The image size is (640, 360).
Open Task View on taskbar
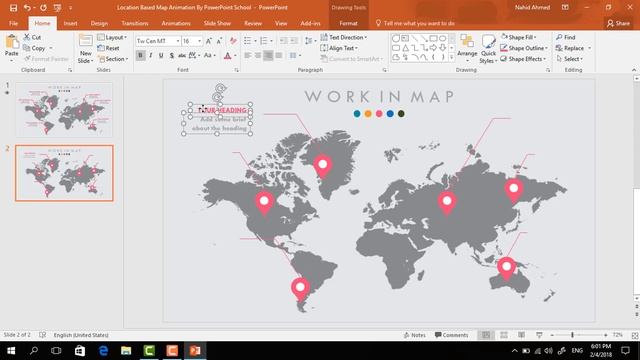click(x=56, y=350)
